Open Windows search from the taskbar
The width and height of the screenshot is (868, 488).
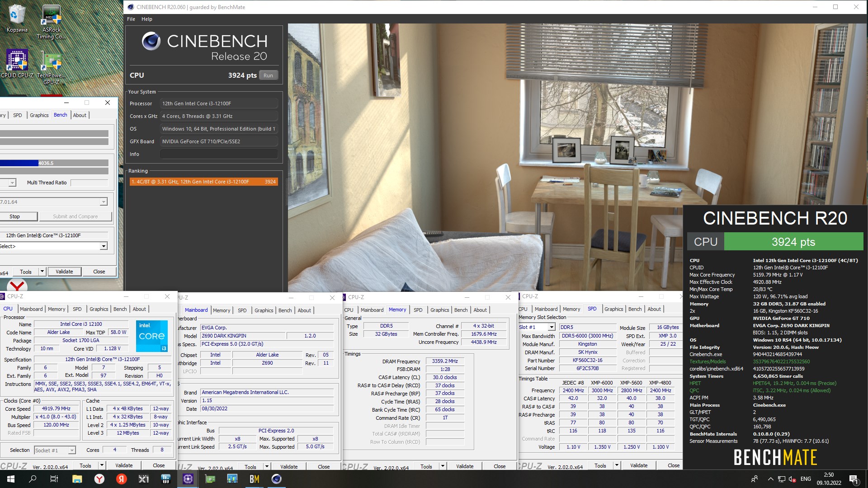click(33, 479)
